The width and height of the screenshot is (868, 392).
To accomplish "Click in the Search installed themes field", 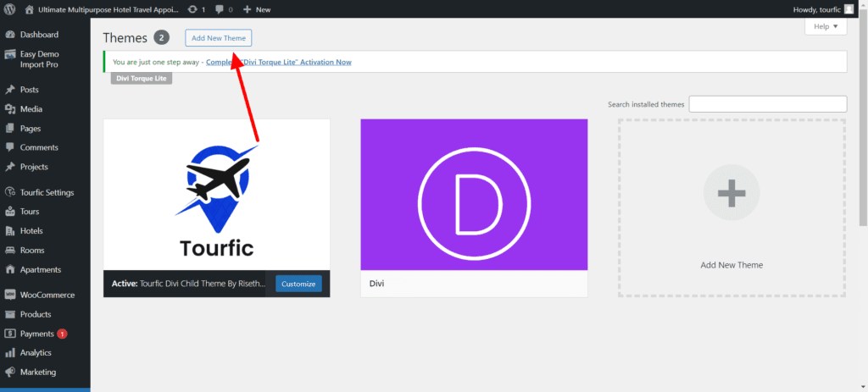I will click(x=768, y=104).
